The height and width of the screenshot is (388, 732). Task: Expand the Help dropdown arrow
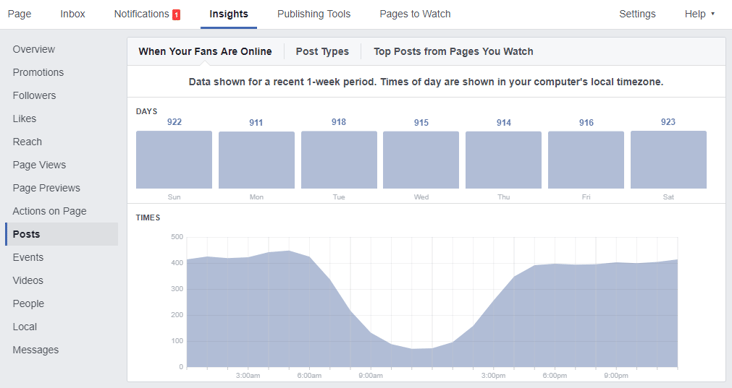712,14
